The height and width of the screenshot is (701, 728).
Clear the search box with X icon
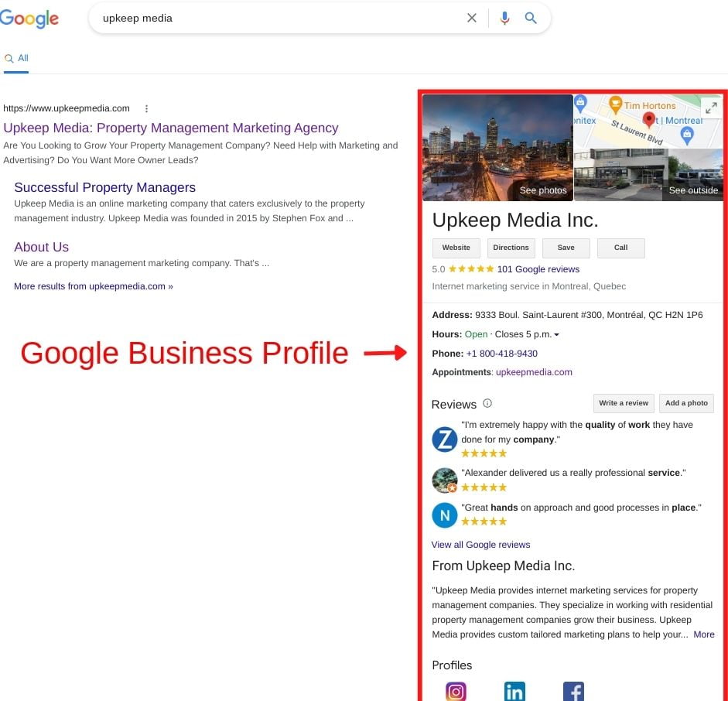click(471, 18)
